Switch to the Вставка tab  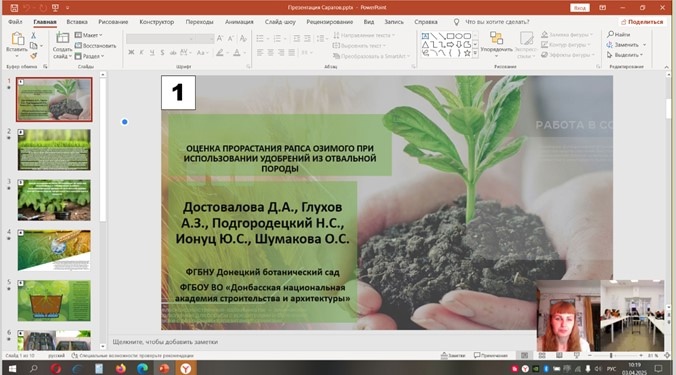pos(77,22)
